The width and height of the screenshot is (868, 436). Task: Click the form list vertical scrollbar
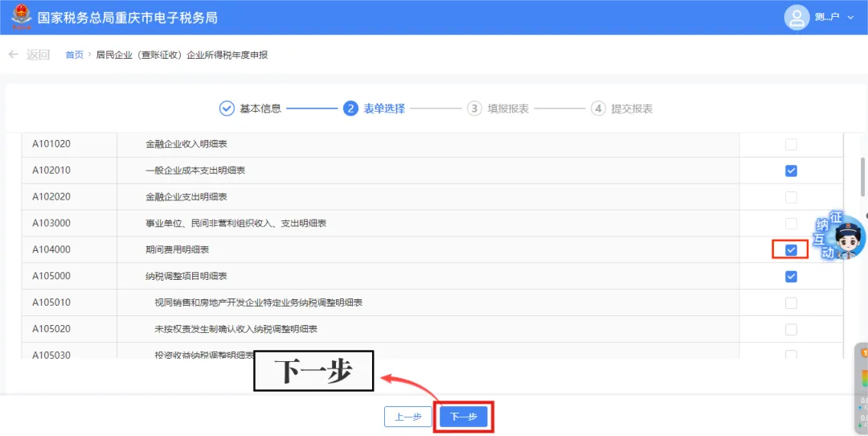pyautogui.click(x=862, y=176)
